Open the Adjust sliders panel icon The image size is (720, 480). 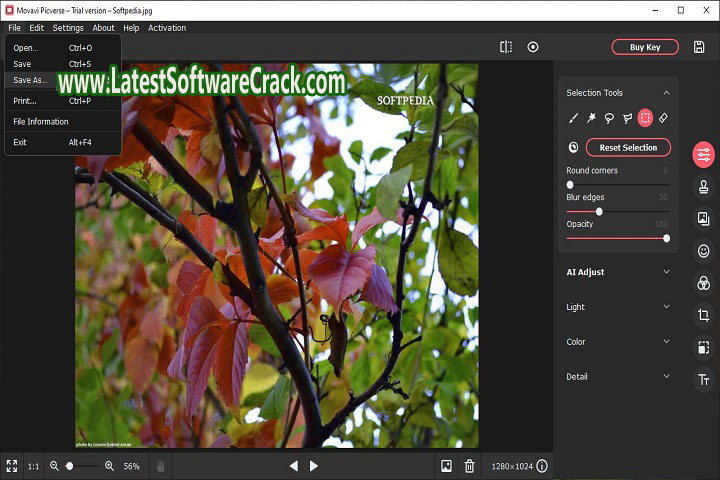(703, 155)
